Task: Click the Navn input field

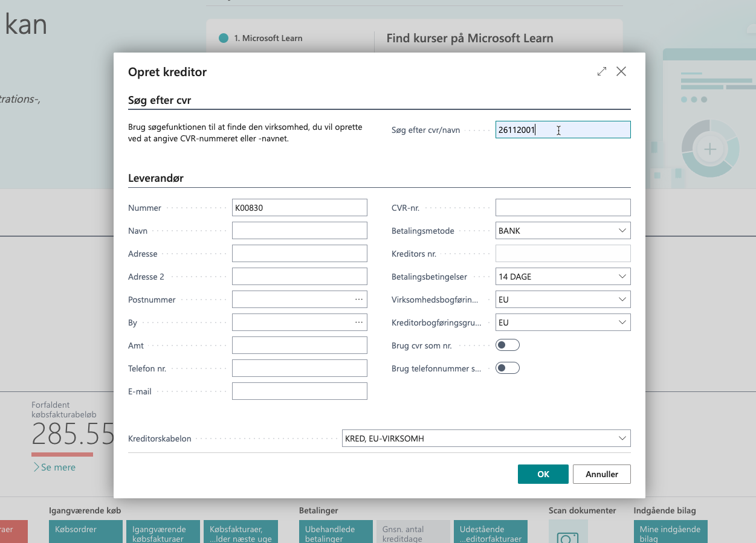Action: pyautogui.click(x=299, y=231)
